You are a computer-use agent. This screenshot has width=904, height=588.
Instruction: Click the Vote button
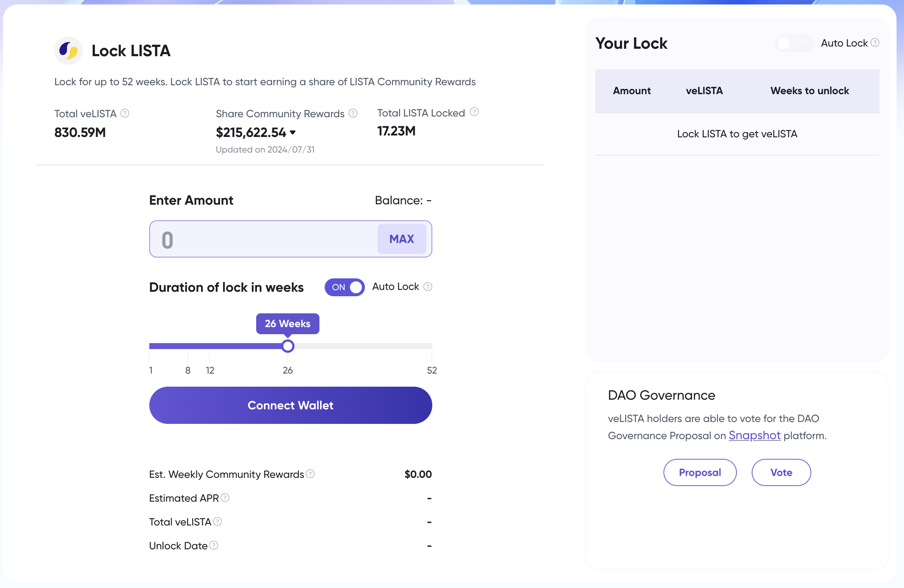coord(781,472)
